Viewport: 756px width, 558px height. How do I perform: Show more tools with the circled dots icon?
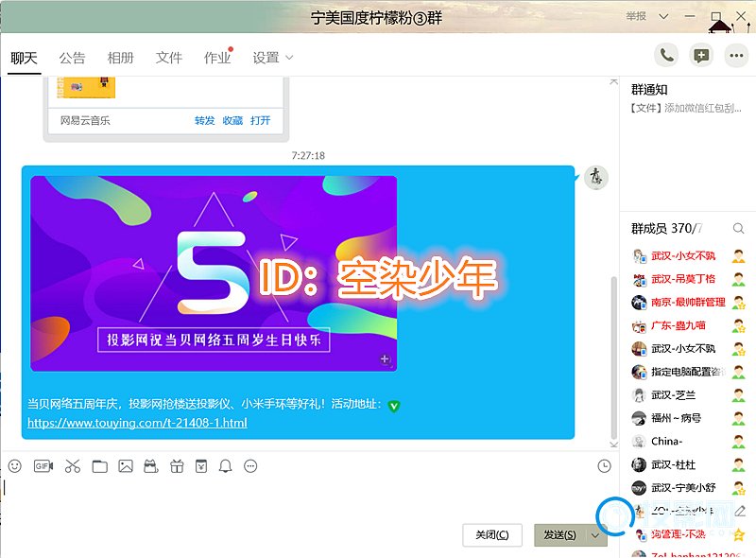point(250,466)
